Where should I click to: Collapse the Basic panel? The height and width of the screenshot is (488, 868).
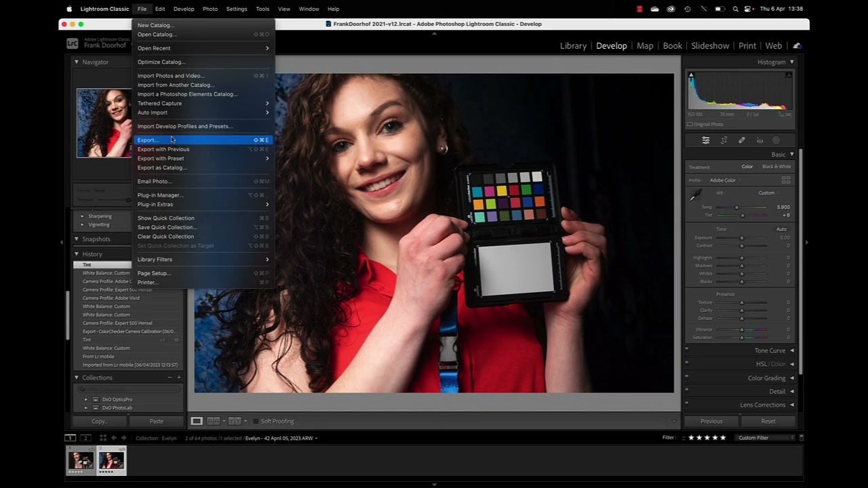pos(791,155)
